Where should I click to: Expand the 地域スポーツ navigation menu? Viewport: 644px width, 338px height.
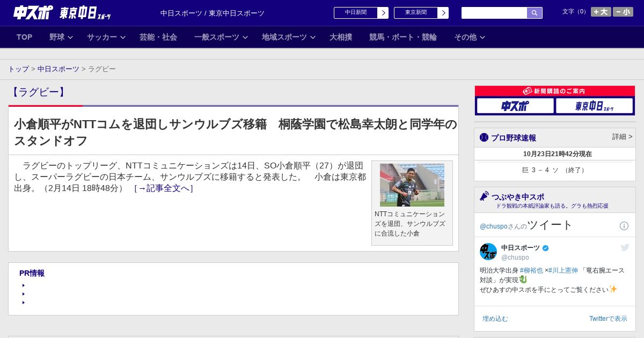tap(289, 37)
